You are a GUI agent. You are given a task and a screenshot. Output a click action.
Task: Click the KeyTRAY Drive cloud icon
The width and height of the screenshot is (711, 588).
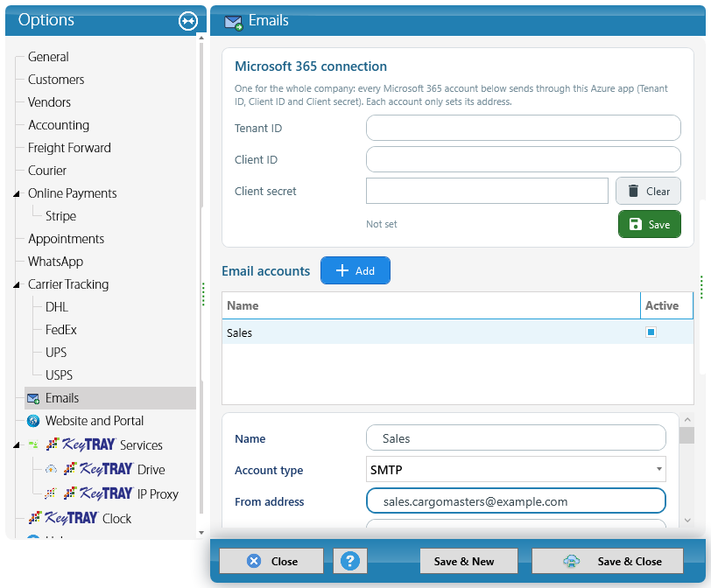(x=52, y=469)
